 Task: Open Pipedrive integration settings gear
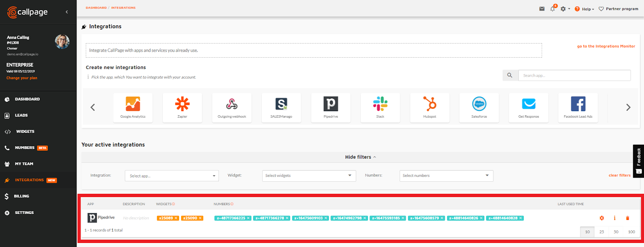602,218
